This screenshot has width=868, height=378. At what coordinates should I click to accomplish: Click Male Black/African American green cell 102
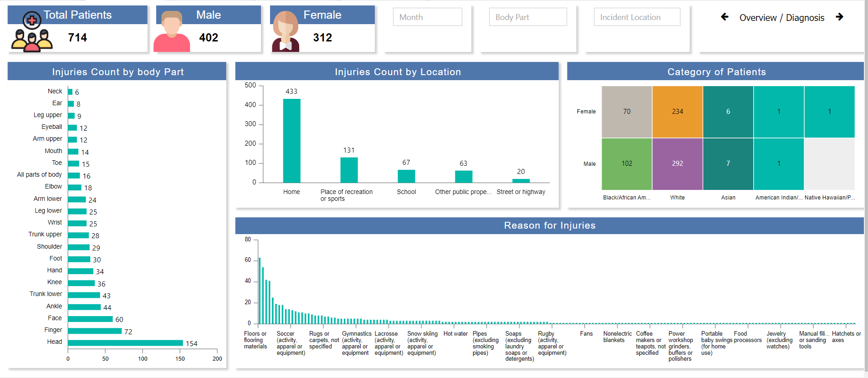(627, 164)
